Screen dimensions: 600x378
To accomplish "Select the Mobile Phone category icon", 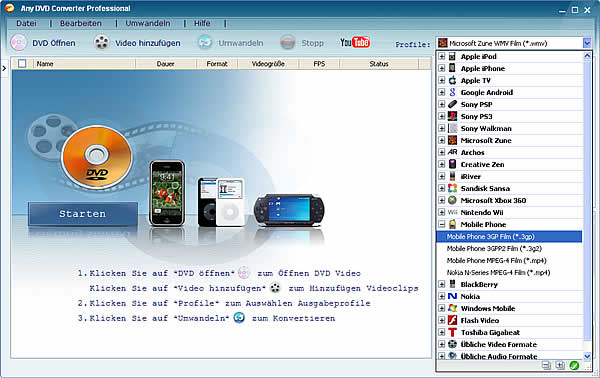I will coord(452,224).
